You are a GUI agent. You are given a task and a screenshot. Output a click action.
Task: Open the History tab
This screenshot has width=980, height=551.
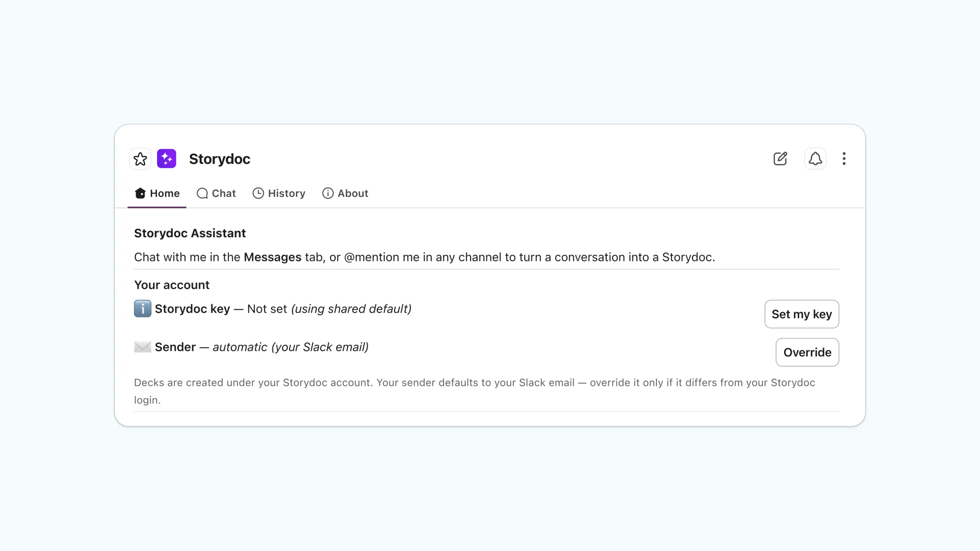(x=279, y=193)
